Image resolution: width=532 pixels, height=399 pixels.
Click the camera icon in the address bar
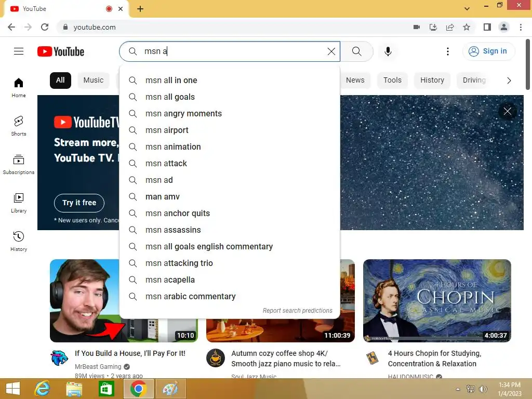pyautogui.click(x=417, y=27)
